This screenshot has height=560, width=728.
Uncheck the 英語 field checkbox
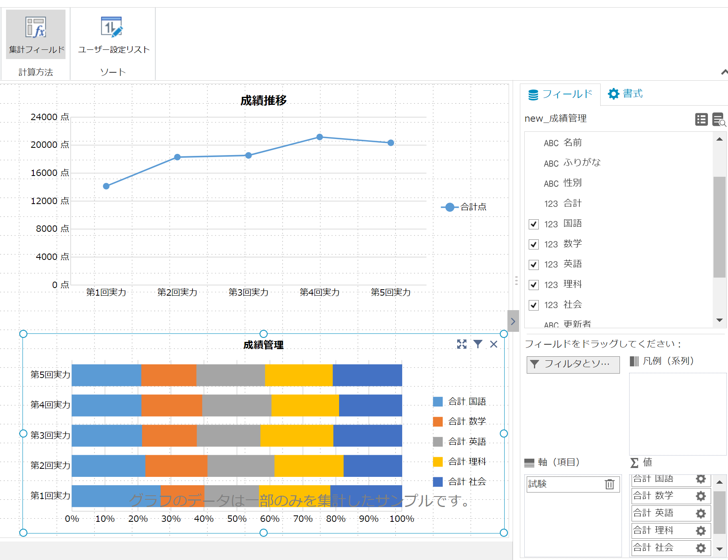534,265
